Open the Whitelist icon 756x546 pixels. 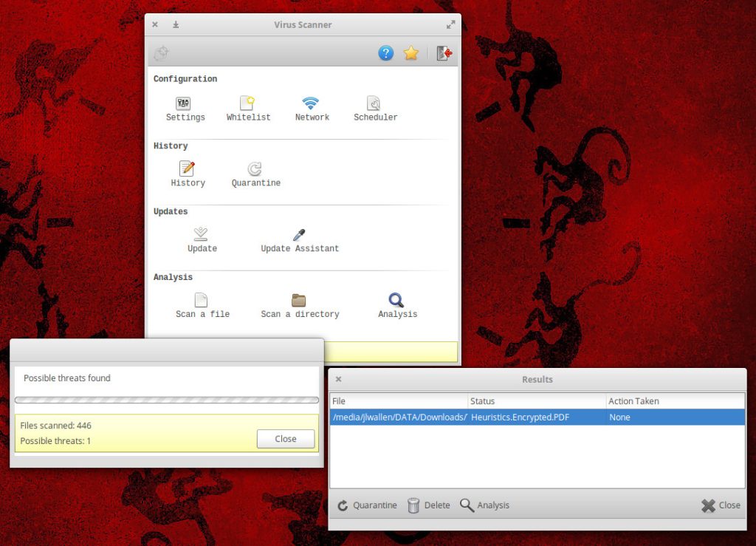(247, 104)
